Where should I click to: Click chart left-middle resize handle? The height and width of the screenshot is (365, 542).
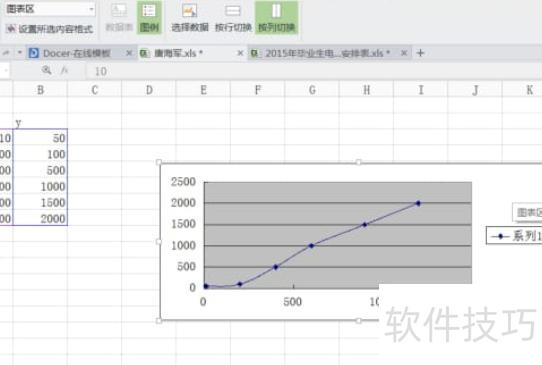click(159, 241)
